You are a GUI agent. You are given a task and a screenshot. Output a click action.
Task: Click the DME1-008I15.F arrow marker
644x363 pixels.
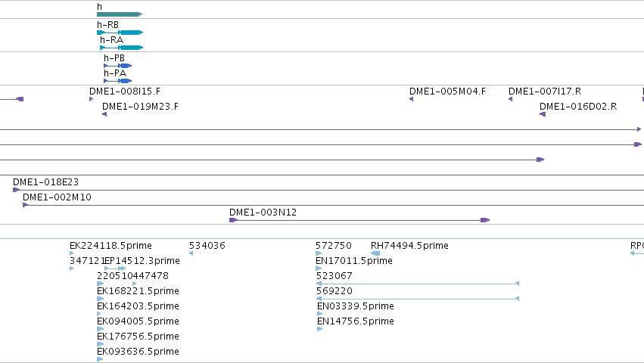click(91, 99)
